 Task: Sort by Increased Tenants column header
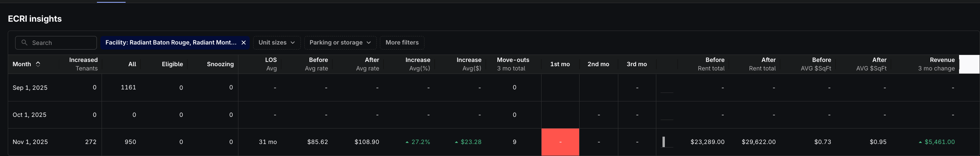point(83,64)
